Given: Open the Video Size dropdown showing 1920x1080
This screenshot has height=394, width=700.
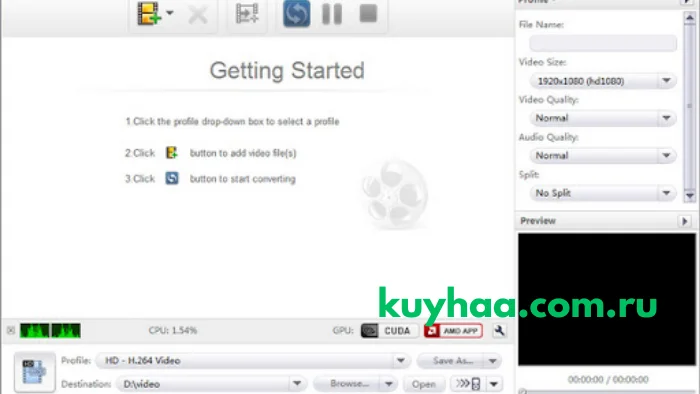Looking at the screenshot, I should [x=603, y=81].
